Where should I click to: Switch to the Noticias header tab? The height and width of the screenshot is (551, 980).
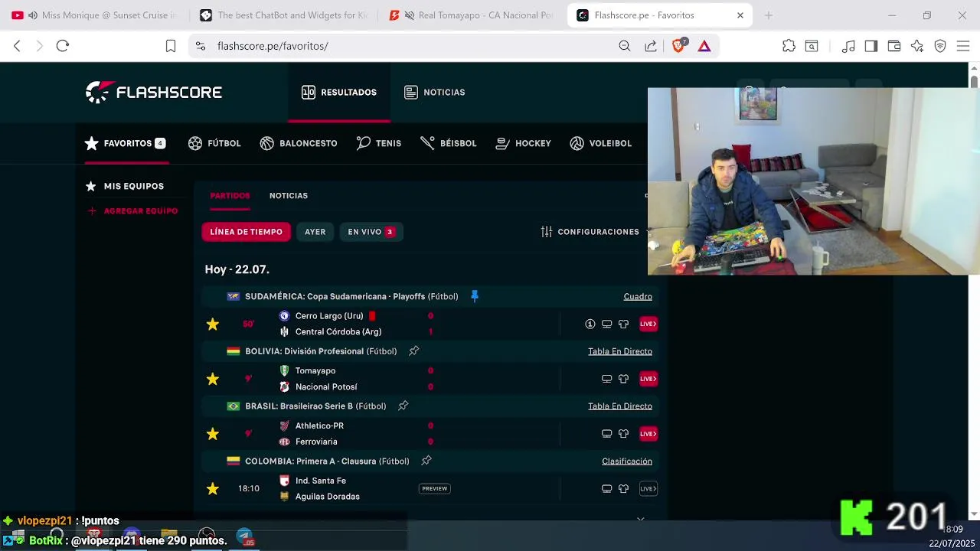tap(435, 92)
